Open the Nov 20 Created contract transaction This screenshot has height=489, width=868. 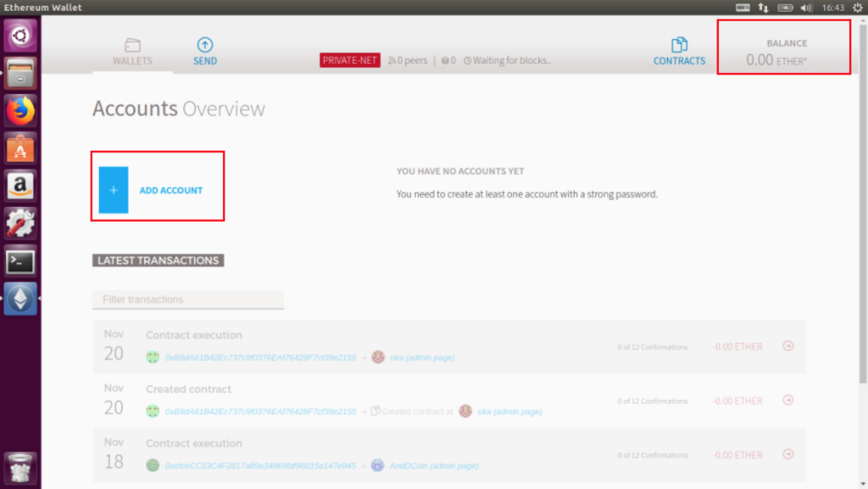coord(449,401)
